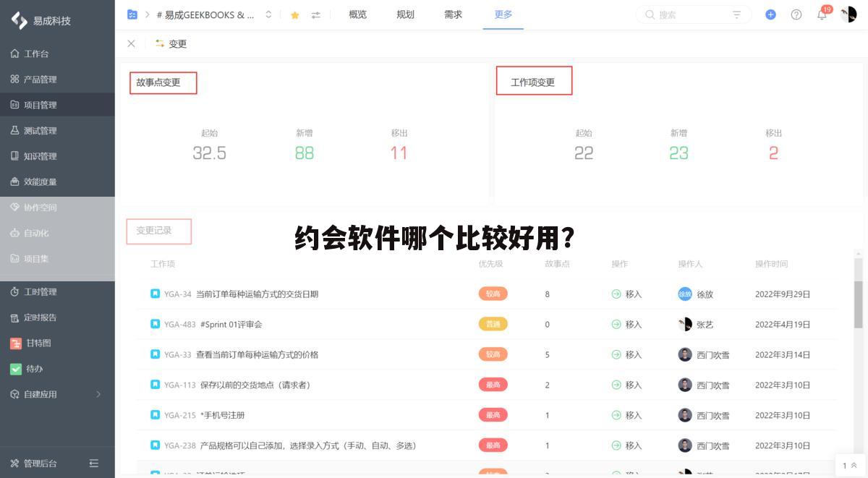
Task: Click story point 移出 value 11
Action: click(399, 153)
